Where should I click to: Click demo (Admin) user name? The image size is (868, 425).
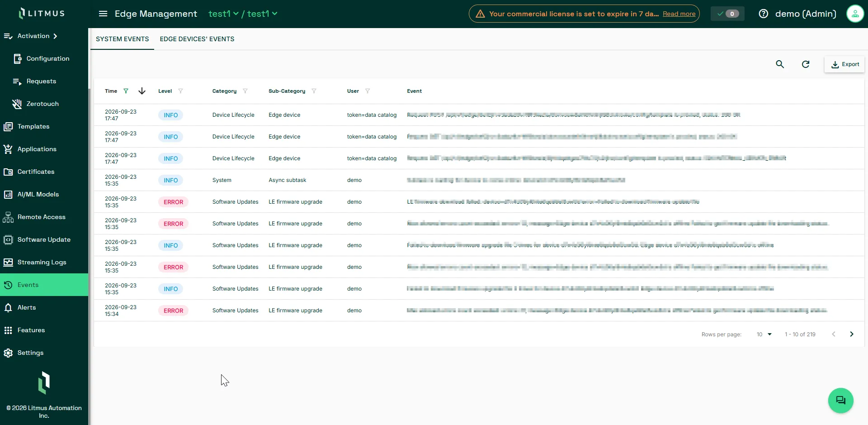click(x=806, y=14)
